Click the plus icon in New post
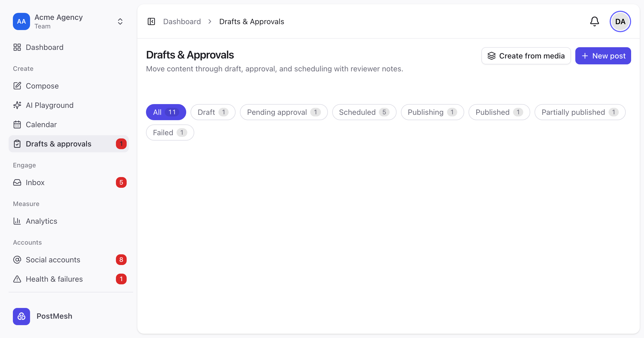Screen dimensions: 644x338 click(x=585, y=56)
